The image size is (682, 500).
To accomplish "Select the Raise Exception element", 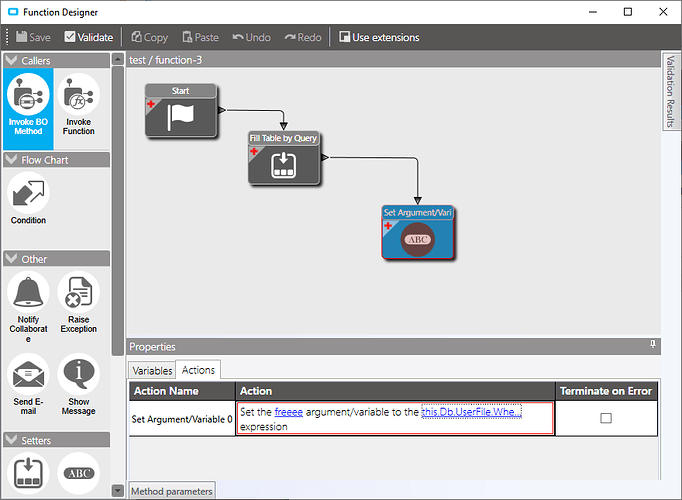I will (x=79, y=303).
